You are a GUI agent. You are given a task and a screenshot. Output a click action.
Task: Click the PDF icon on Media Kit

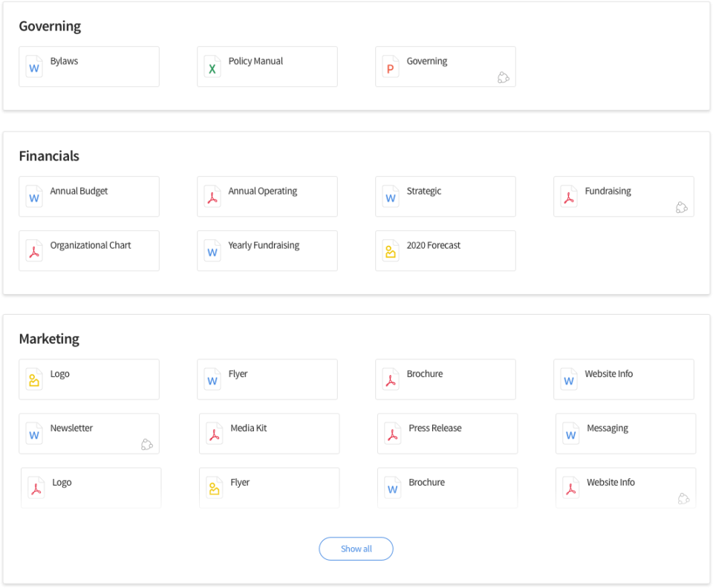point(215,434)
